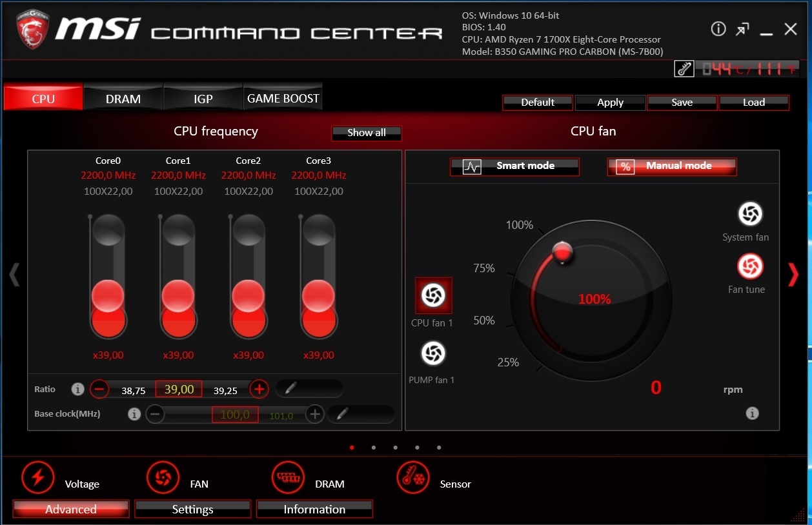Click the Save button

tap(682, 103)
